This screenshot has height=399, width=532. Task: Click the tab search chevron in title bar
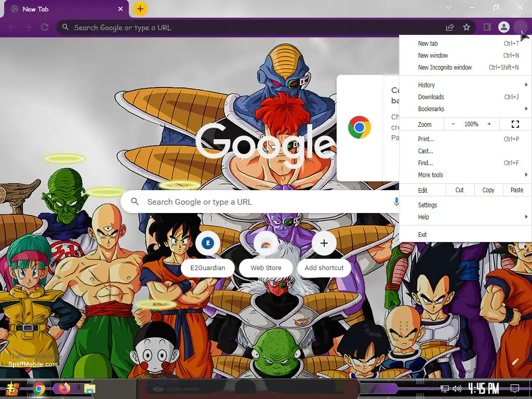click(x=448, y=7)
